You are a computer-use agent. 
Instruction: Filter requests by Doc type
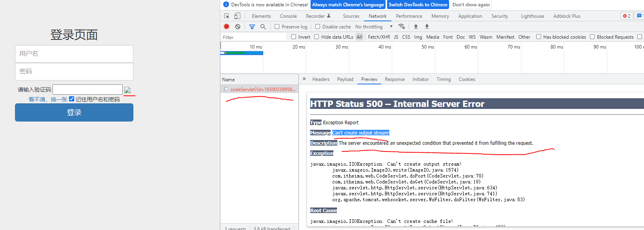(x=461, y=37)
